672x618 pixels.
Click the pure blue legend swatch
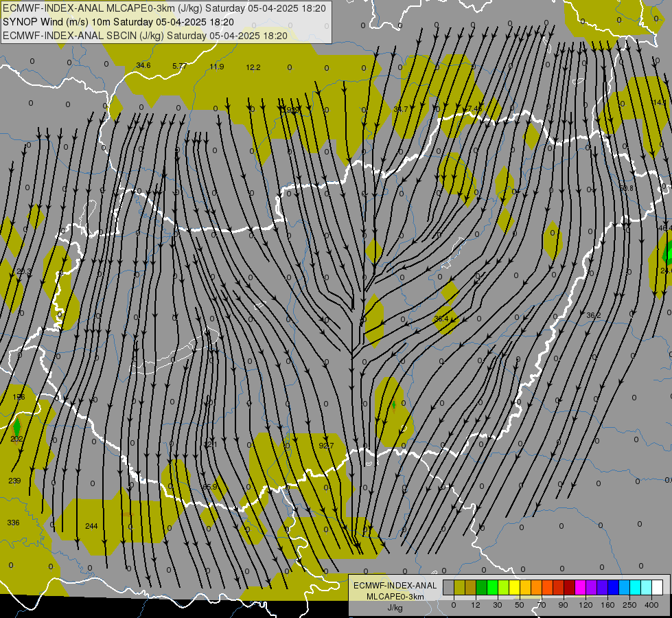(614, 587)
